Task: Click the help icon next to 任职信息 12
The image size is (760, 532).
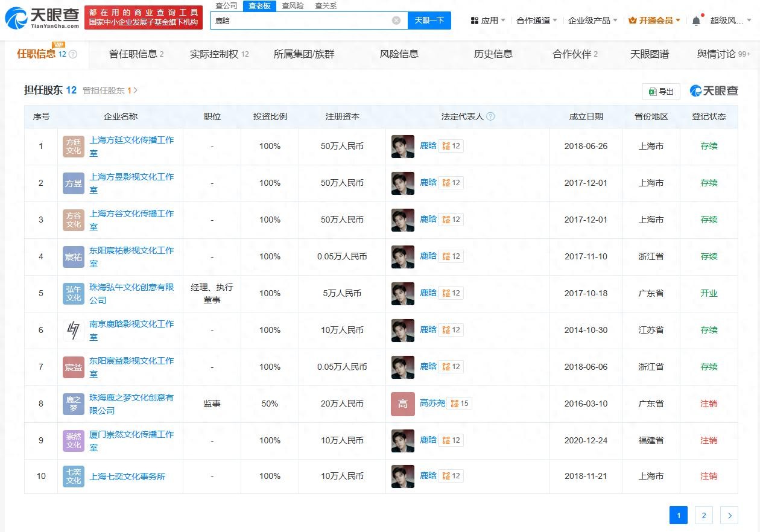Action: 73,54
